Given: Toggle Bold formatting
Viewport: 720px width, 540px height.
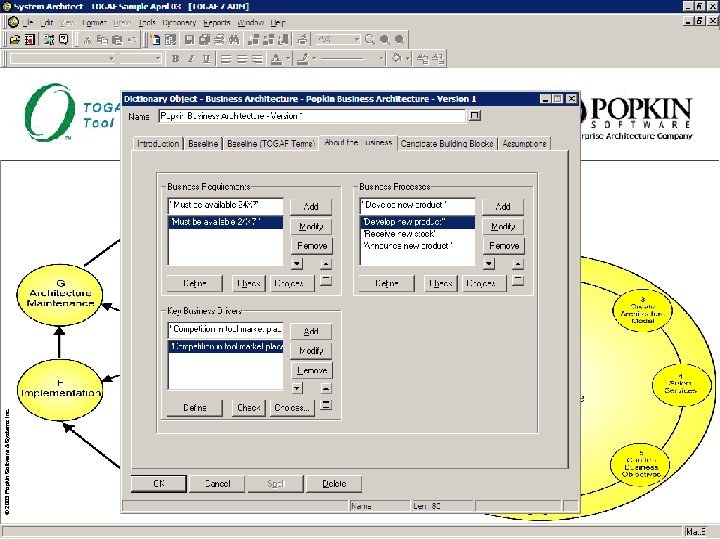Looking at the screenshot, I should click(x=175, y=59).
